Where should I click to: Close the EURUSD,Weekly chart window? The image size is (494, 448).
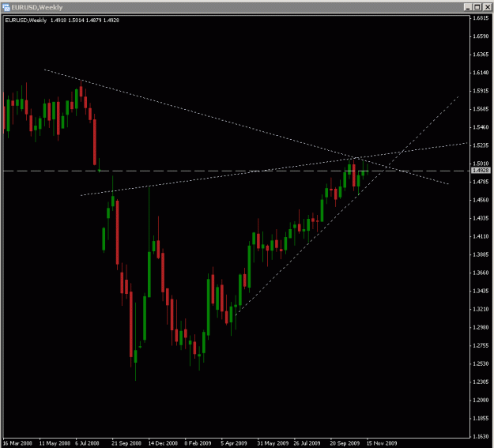pos(487,7)
